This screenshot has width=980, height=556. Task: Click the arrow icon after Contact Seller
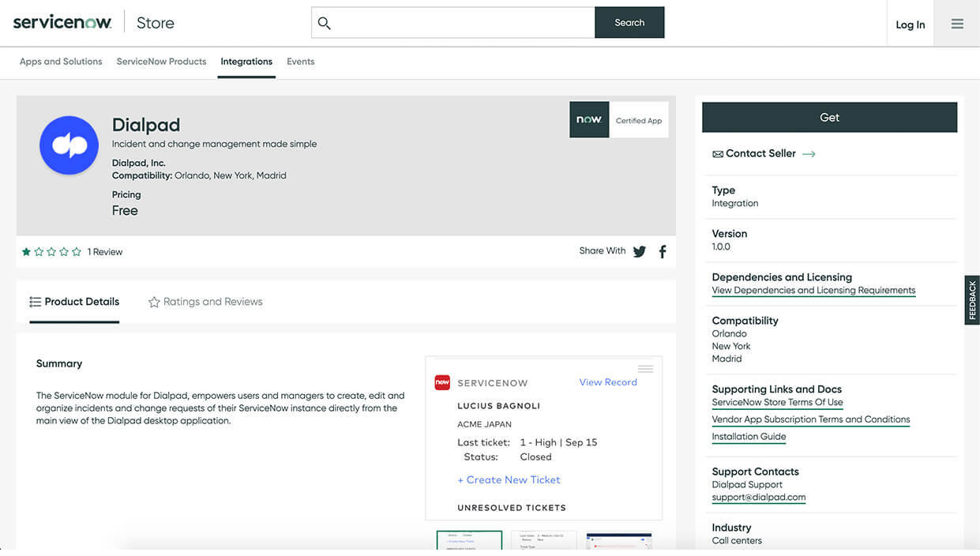[x=809, y=154]
